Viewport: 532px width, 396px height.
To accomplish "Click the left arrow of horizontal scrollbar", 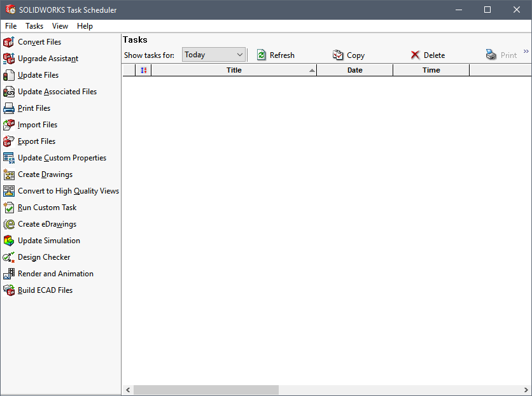I will [128, 390].
